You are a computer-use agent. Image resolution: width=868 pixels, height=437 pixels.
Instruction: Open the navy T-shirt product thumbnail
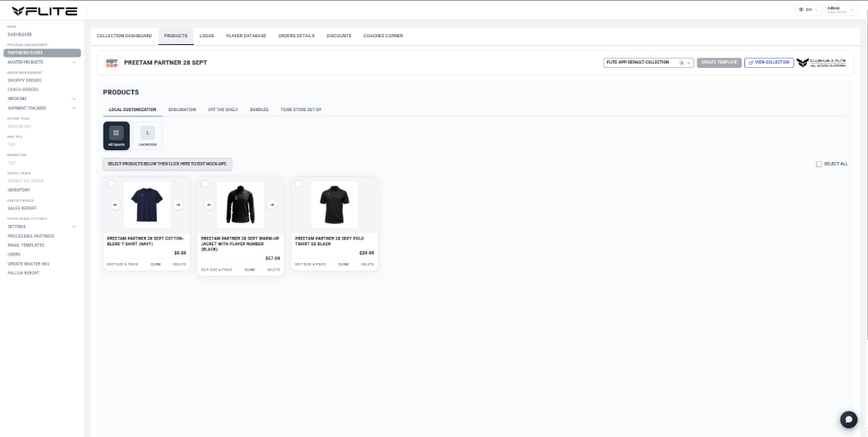pyautogui.click(x=147, y=205)
